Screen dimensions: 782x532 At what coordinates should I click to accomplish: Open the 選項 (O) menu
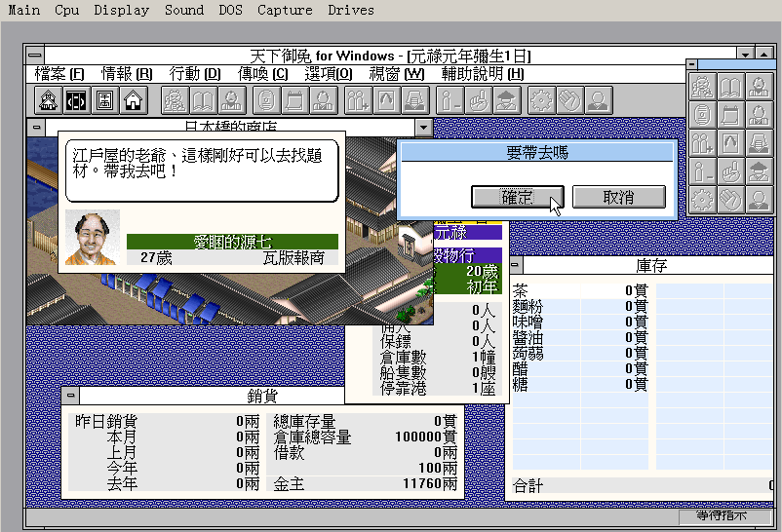point(329,74)
